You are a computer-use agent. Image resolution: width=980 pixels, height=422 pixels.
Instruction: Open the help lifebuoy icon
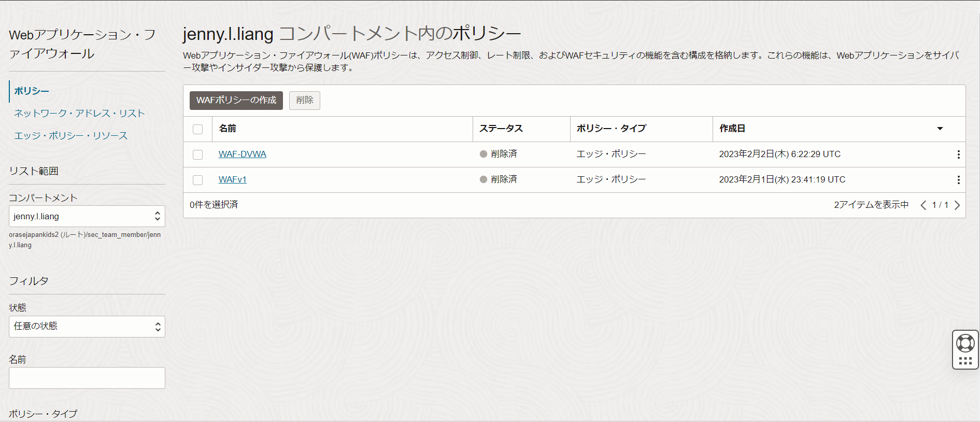965,343
